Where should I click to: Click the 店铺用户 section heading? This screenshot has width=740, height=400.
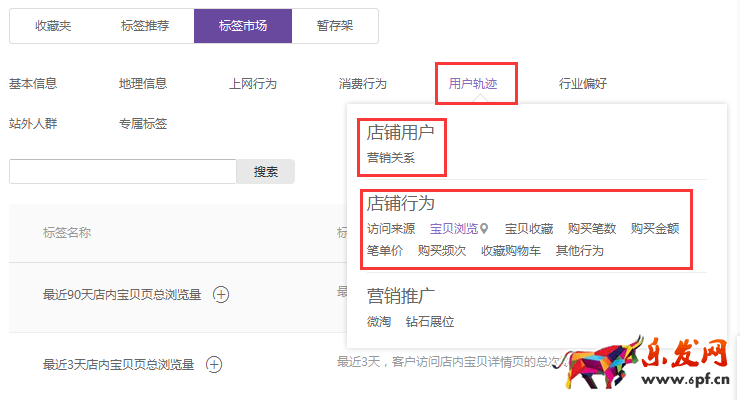tap(401, 133)
